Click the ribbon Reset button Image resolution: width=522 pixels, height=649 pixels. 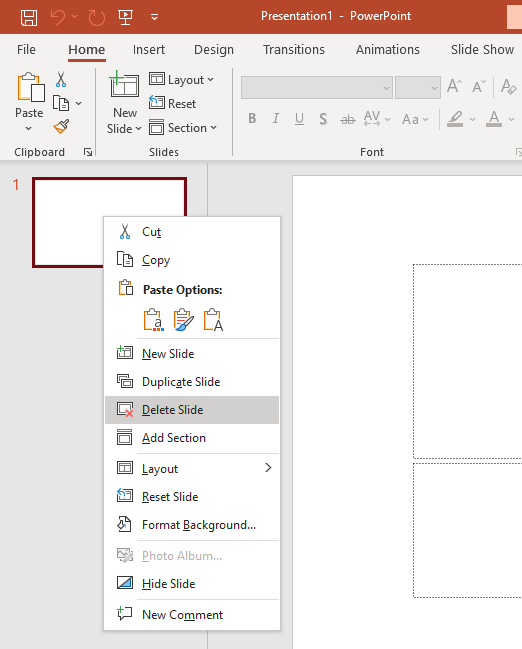click(173, 103)
